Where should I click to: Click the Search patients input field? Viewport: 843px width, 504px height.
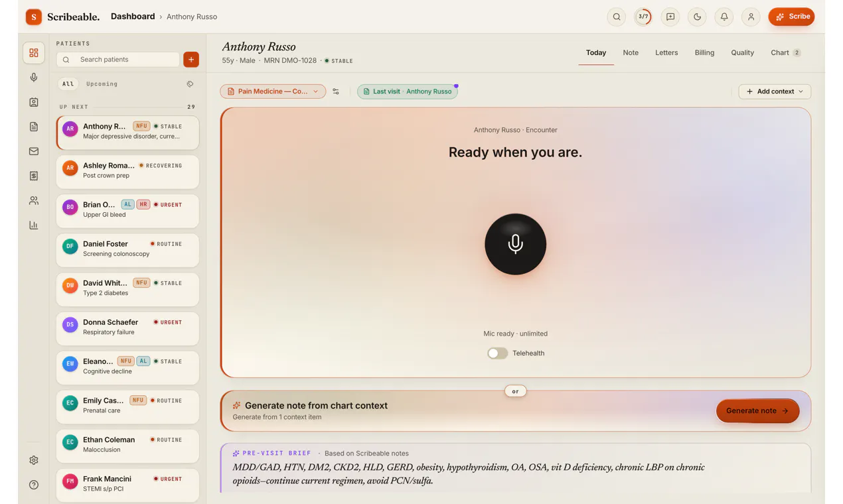[118, 60]
